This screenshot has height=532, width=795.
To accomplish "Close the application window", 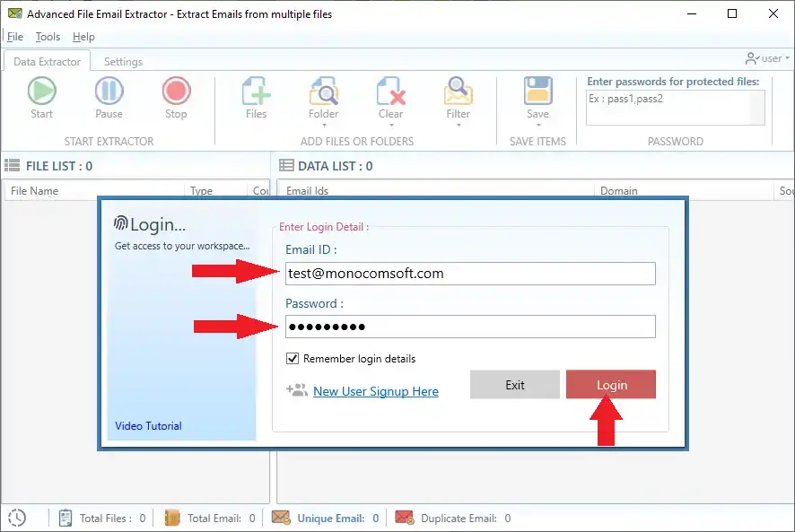I will pos(773,13).
